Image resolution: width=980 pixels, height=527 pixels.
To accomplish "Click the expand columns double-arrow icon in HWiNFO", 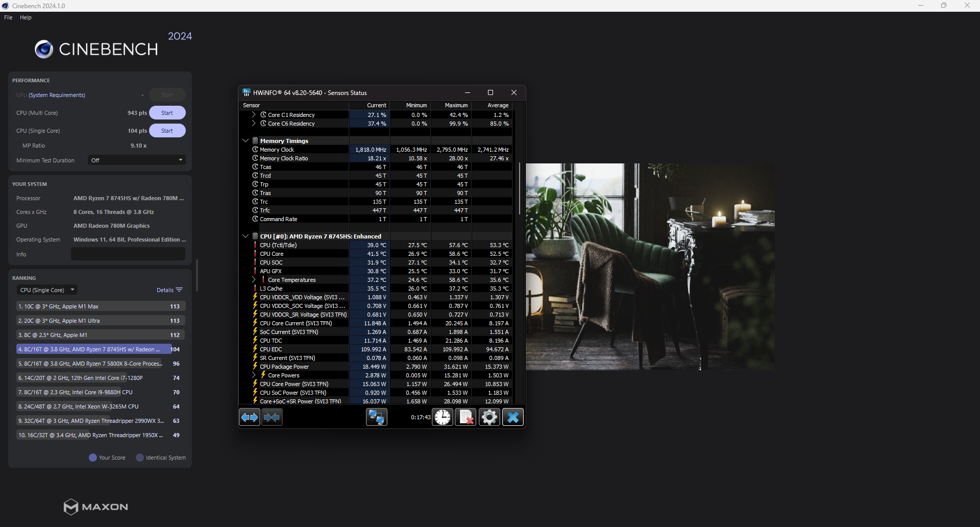I will [x=250, y=417].
